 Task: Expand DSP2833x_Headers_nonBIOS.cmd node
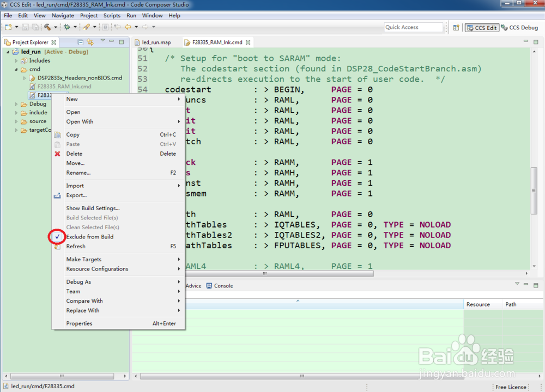[25, 78]
